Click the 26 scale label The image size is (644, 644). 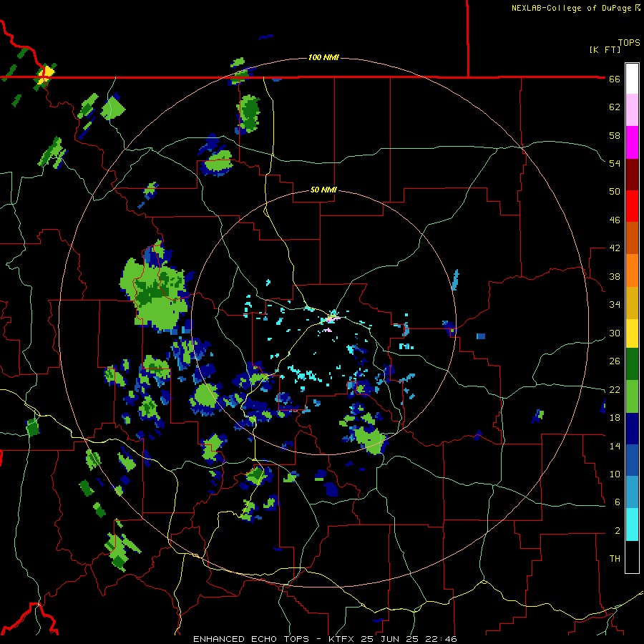tap(615, 361)
